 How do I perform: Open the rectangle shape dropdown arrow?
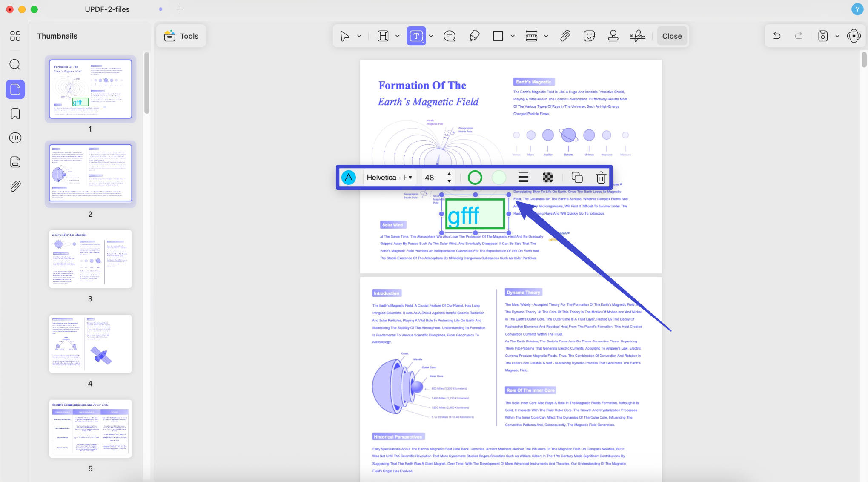point(513,36)
